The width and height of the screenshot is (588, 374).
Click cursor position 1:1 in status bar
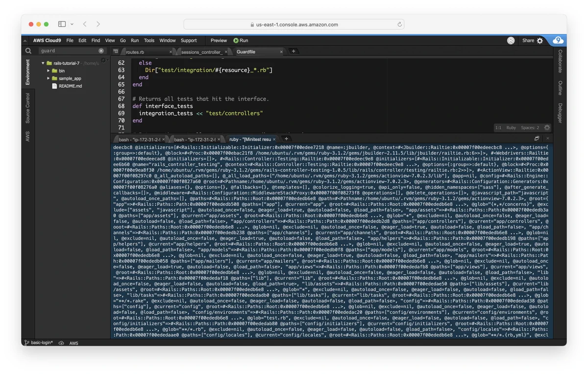(498, 127)
